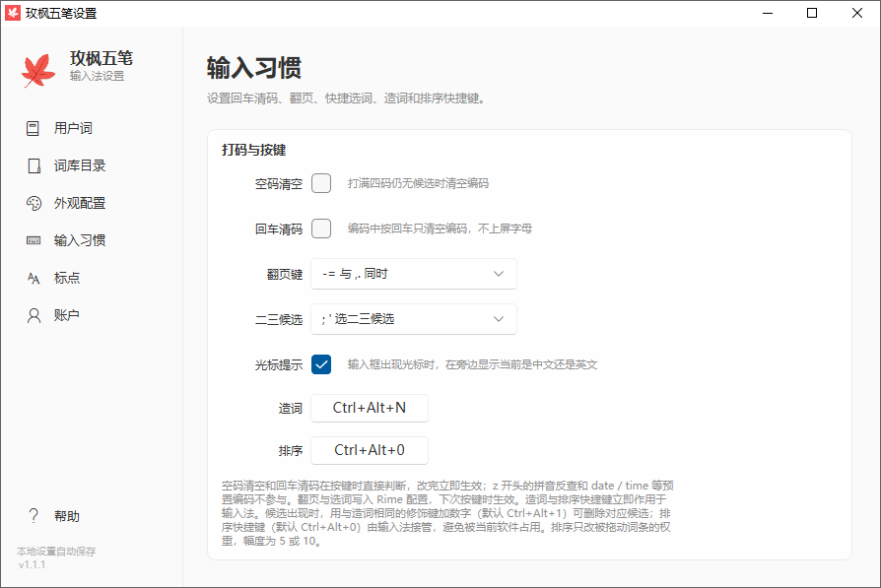881x588 pixels.
Task: Click the 造词 label
Action: point(291,409)
